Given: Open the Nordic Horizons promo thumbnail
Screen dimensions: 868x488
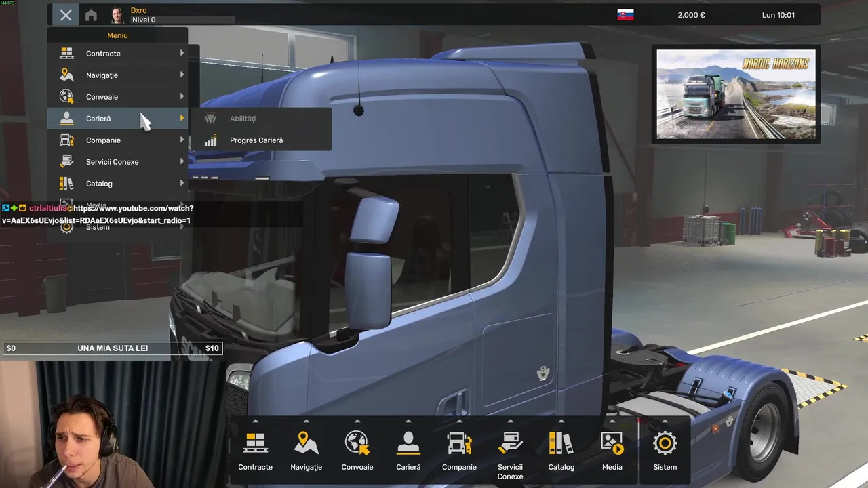Looking at the screenshot, I should [x=736, y=94].
